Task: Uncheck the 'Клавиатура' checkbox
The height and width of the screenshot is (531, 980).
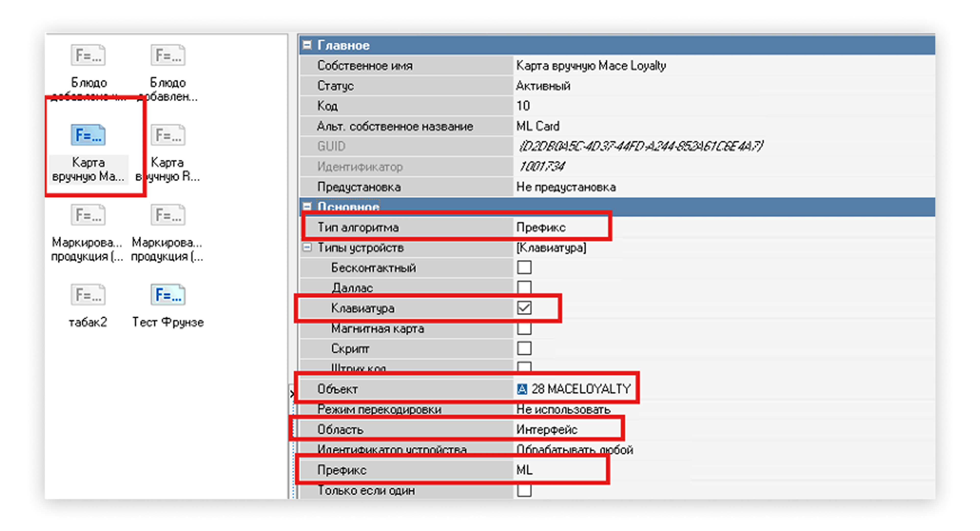Action: (524, 307)
